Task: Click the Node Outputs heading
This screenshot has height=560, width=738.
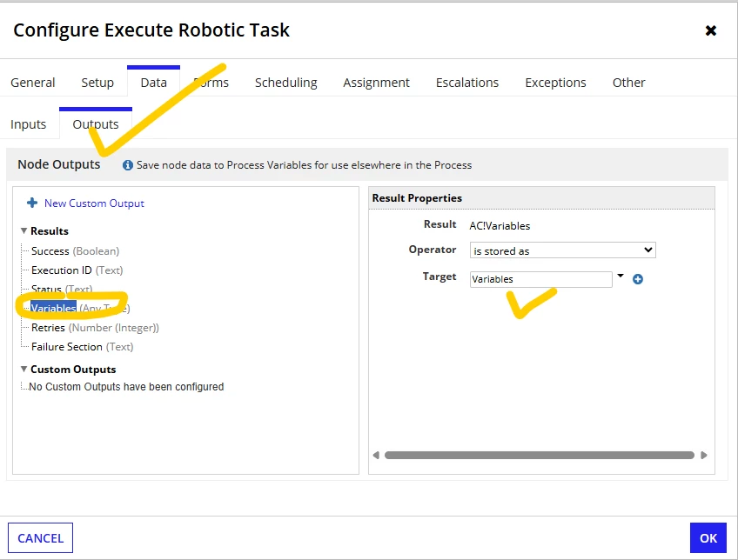Action: [59, 164]
